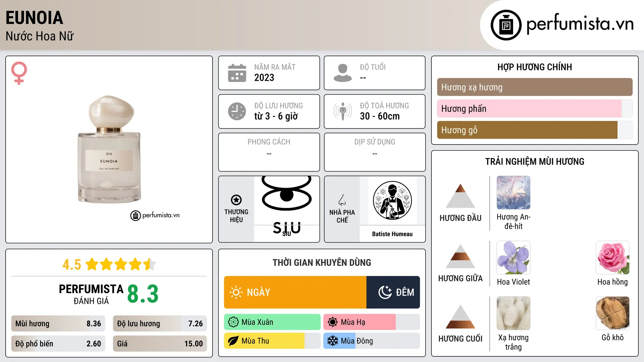Select the Xạ hương trắng note image
The image size is (644, 362).
(514, 313)
